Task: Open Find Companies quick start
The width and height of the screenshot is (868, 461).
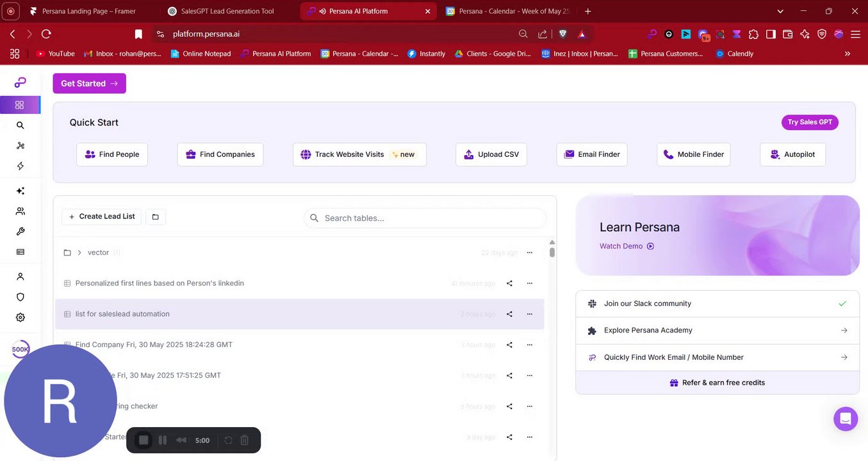Action: click(x=220, y=154)
